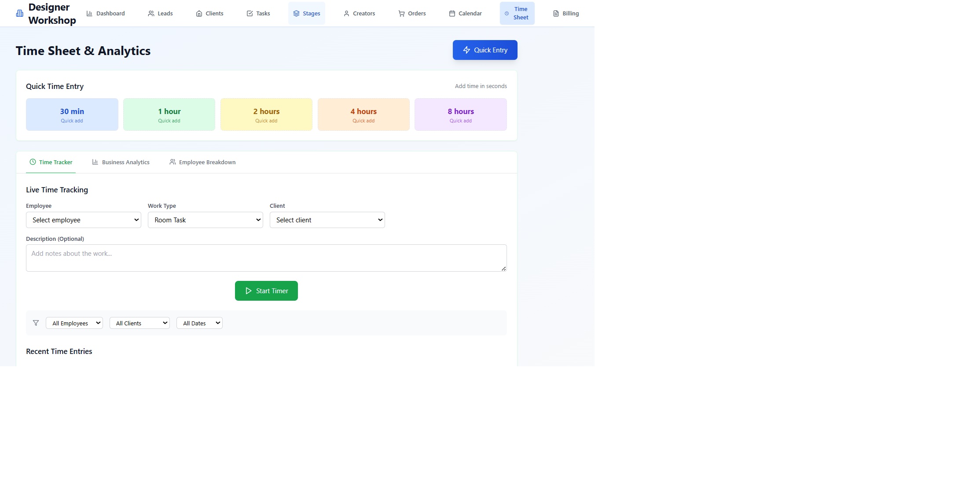The width and height of the screenshot is (980, 479).
Task: Click the Orders shopping cart icon
Action: (x=401, y=14)
